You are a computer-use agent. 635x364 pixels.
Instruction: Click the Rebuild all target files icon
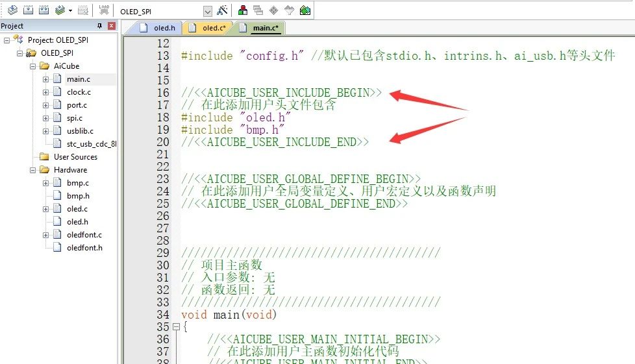coord(44,10)
